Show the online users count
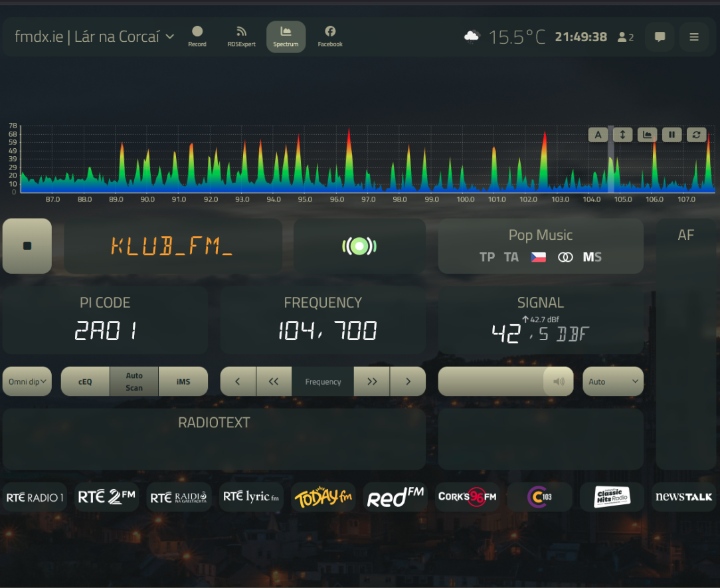720x588 pixels. click(x=626, y=37)
